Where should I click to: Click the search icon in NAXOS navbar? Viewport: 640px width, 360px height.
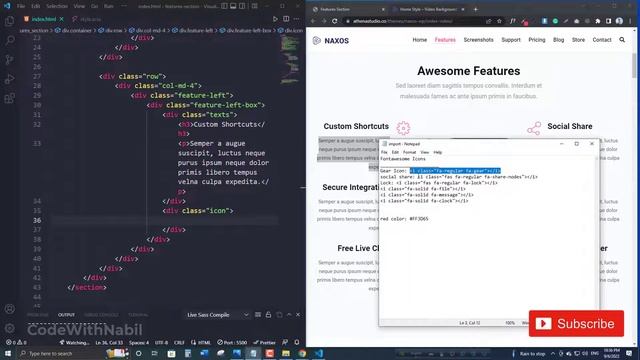pos(622,40)
